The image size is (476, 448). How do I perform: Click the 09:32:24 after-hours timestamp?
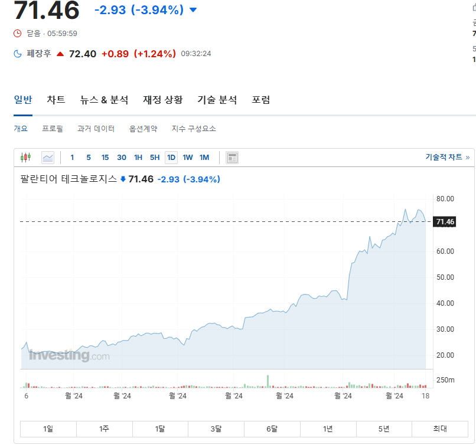tap(196, 54)
